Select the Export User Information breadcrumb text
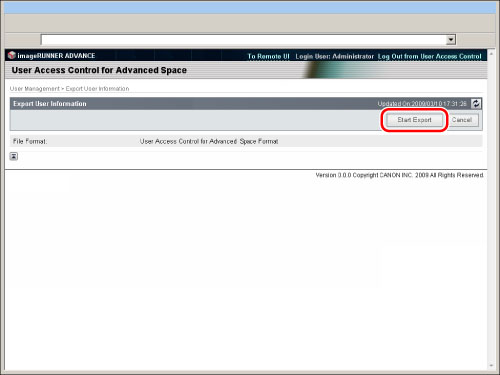This screenshot has height=375, width=500. coord(97,89)
